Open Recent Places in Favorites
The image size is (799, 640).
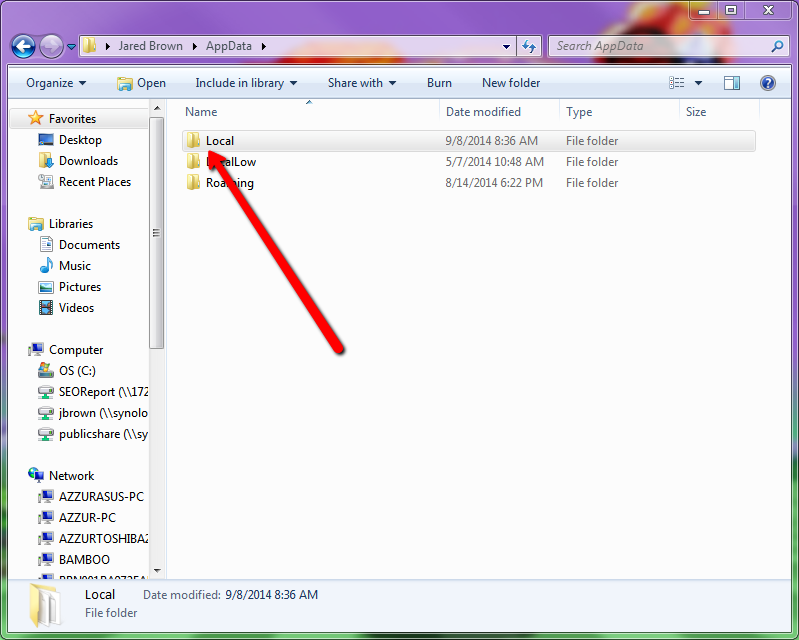click(x=95, y=182)
